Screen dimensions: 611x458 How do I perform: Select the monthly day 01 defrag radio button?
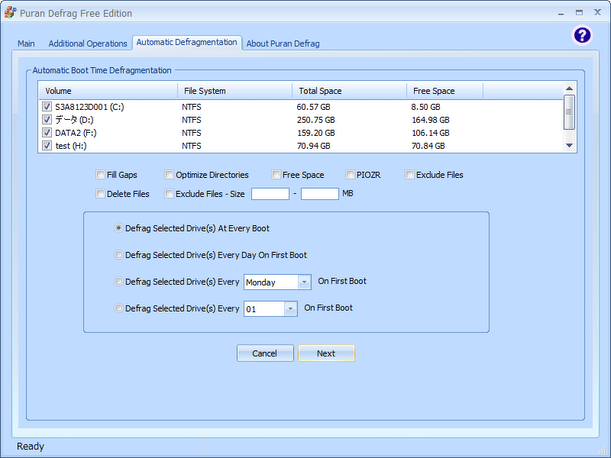point(118,308)
